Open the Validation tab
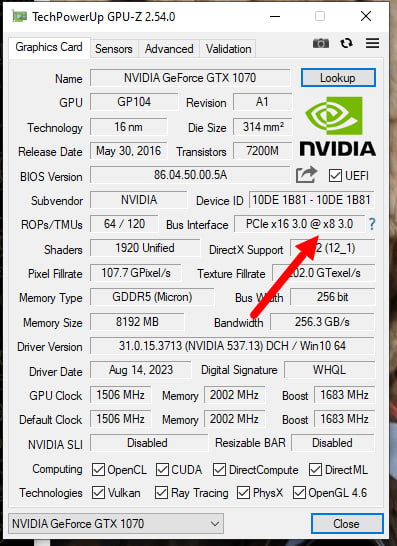The height and width of the screenshot is (546, 397). pos(228,49)
